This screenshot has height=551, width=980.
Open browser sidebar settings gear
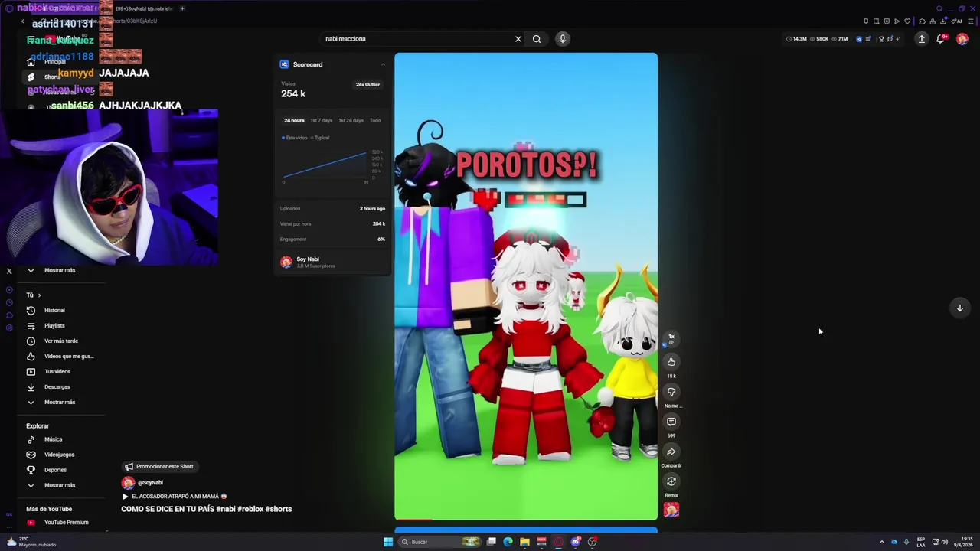(x=9, y=328)
